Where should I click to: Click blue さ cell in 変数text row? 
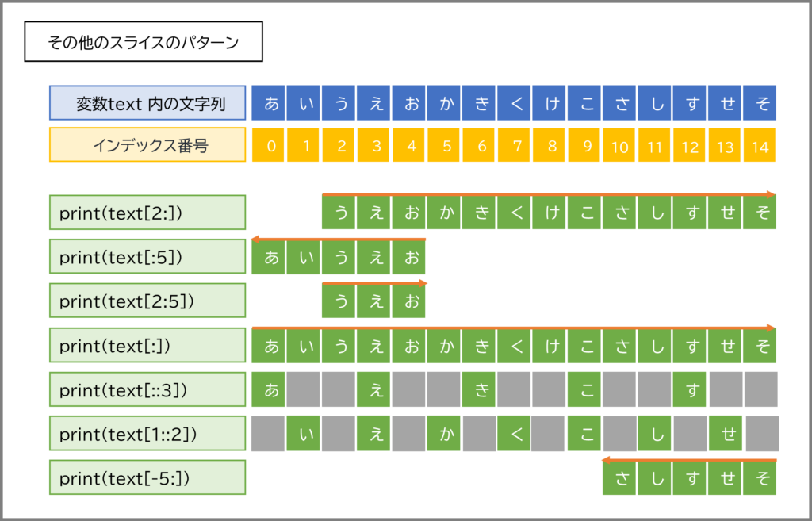(619, 103)
